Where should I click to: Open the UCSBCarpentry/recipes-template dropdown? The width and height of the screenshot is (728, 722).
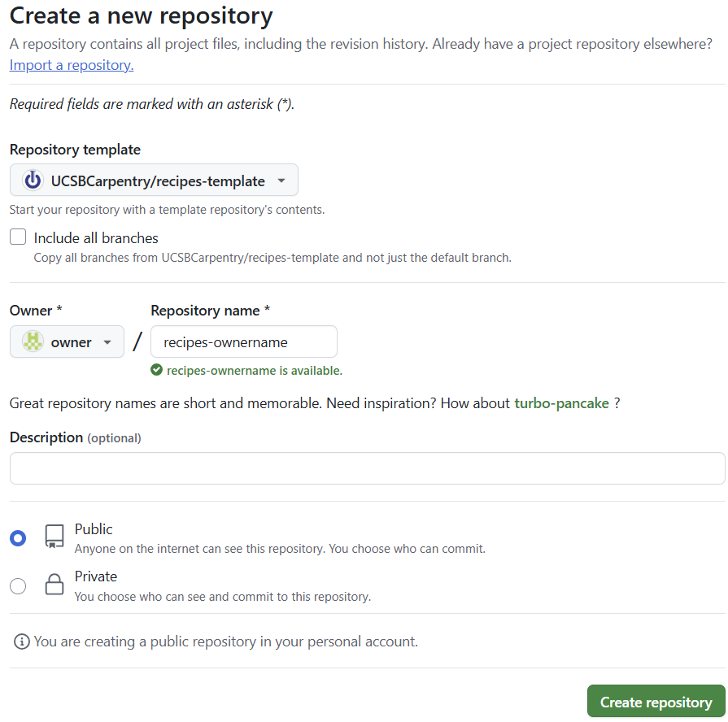[154, 180]
